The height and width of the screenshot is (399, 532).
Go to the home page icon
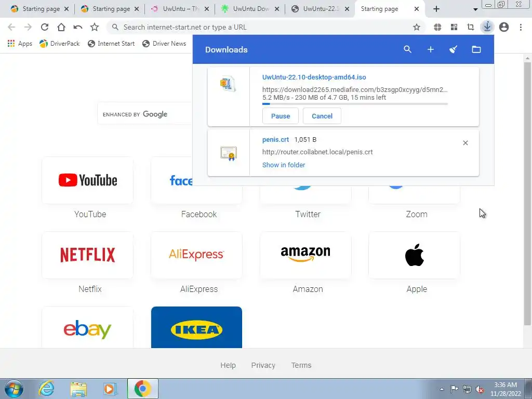[x=61, y=27]
